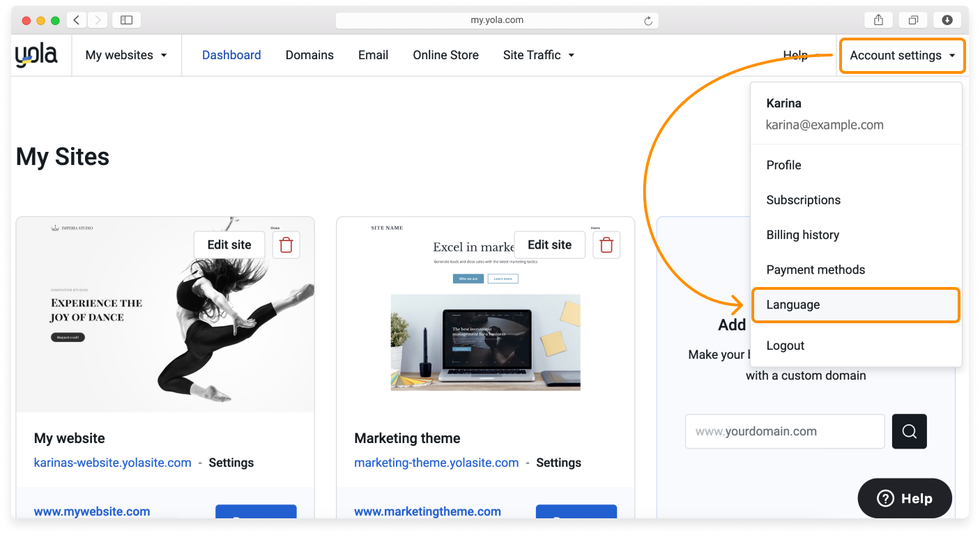The height and width of the screenshot is (535, 980).
Task: Open the karinas-website.yolasite.com link
Action: 113,463
